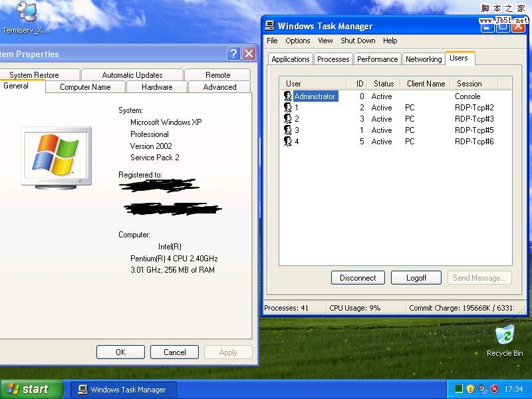This screenshot has height=399, width=532.
Task: Sort by the Session column header
Action: [474, 84]
